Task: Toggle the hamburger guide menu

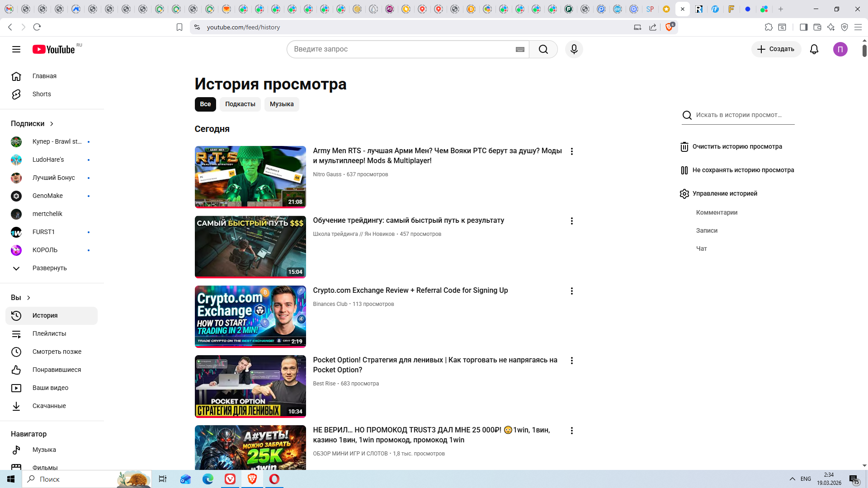Action: [x=16, y=49]
